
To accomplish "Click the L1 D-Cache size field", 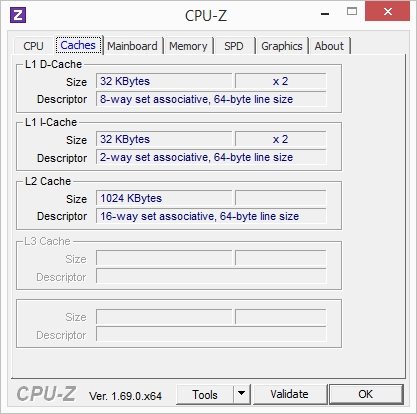I will (164, 81).
